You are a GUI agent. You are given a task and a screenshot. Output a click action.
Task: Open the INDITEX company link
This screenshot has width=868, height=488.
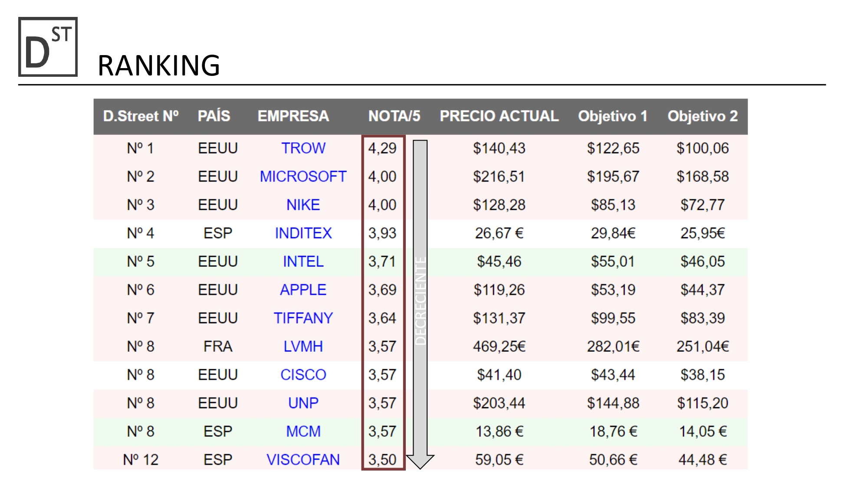tap(303, 233)
